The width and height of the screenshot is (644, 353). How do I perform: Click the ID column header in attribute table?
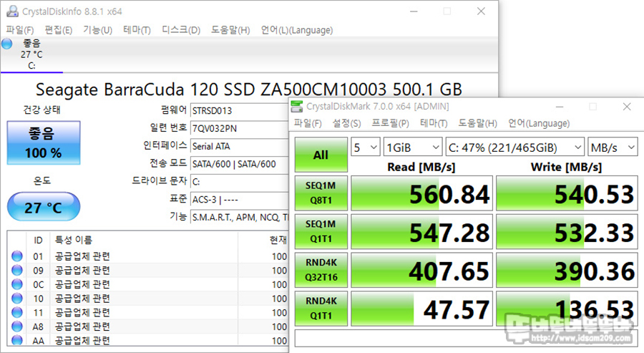point(38,240)
